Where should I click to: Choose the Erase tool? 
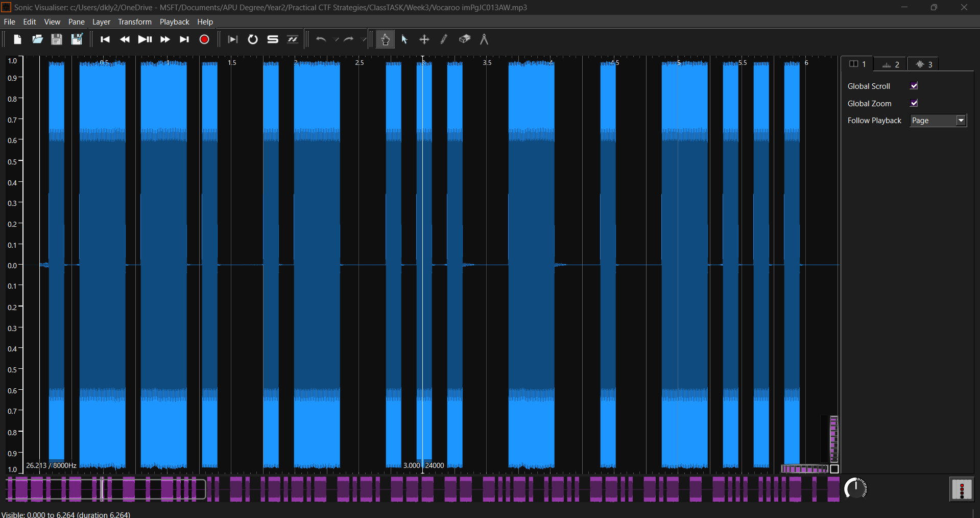click(464, 39)
